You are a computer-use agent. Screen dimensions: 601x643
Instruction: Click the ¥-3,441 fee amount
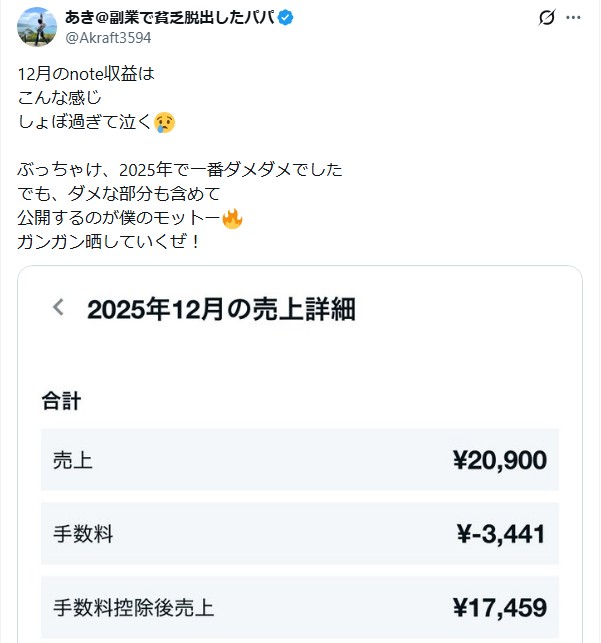pyautogui.click(x=499, y=534)
